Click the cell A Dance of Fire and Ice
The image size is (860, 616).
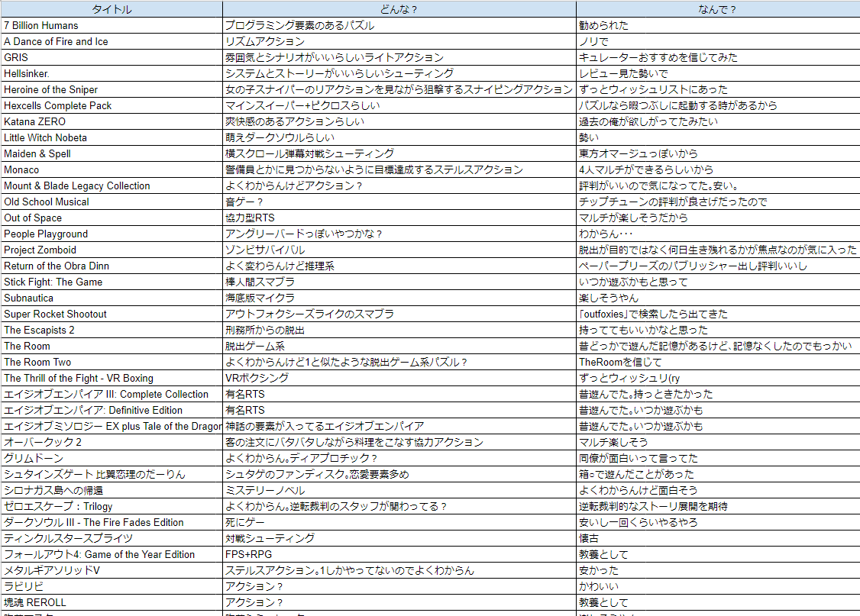point(112,41)
